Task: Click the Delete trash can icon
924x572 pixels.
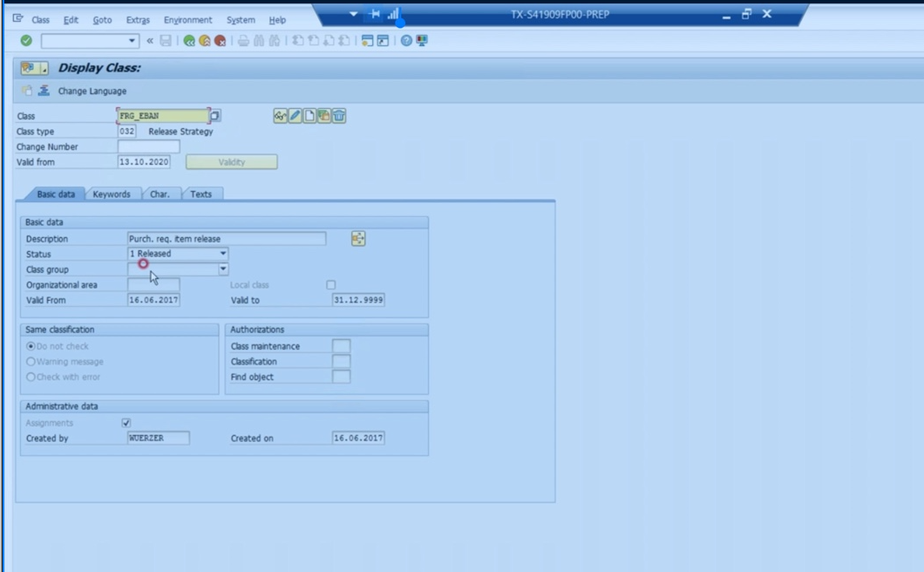Action: 339,116
